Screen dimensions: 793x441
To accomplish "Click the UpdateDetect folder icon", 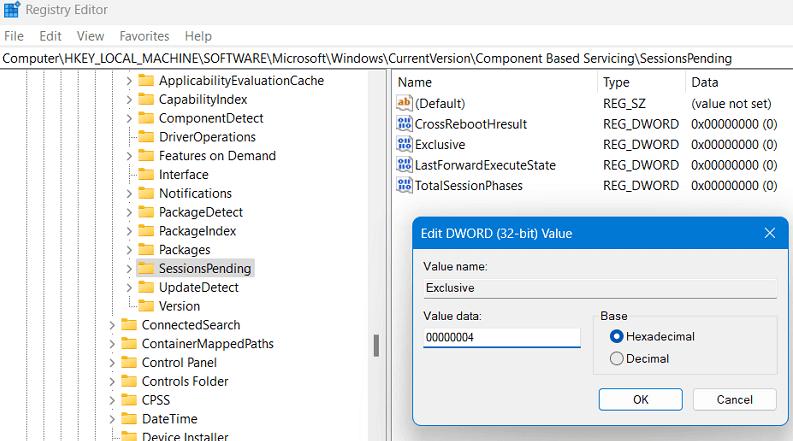I will tap(146, 287).
